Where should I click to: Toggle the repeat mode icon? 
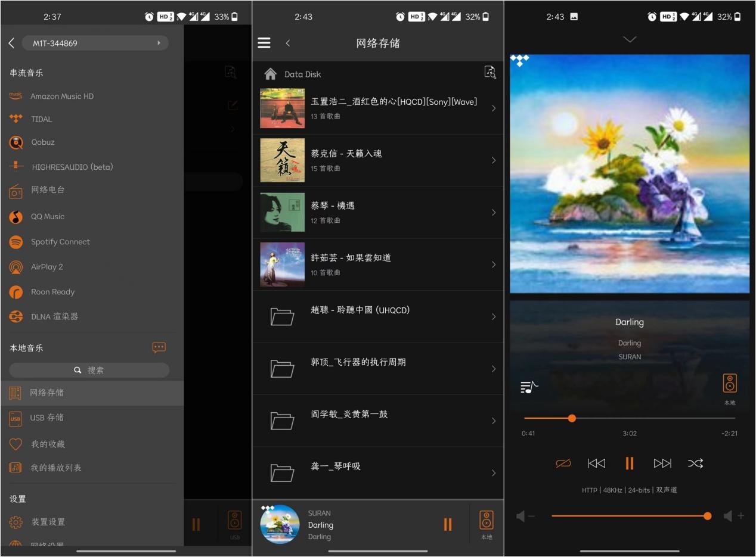(x=563, y=463)
